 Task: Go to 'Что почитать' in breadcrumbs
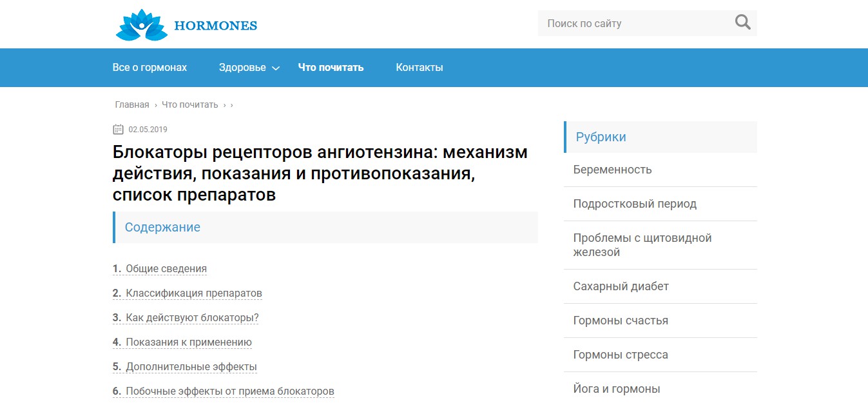click(x=190, y=104)
